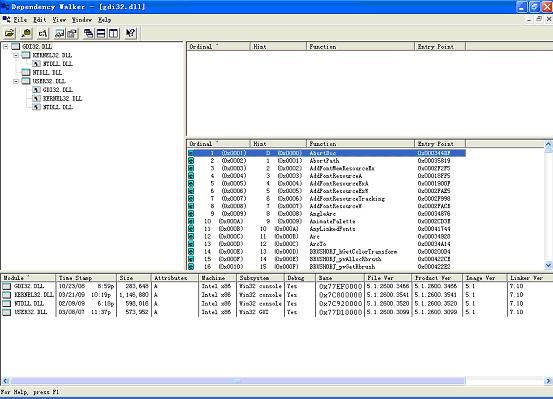The height and width of the screenshot is (399, 553).
Task: Click module list horizontal scroll left arrow
Action: (5, 381)
